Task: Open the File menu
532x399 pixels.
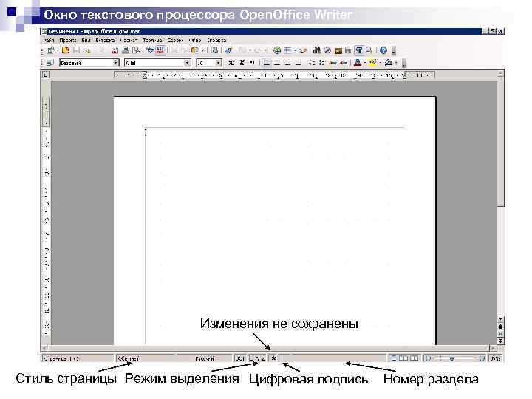Action: [49, 40]
